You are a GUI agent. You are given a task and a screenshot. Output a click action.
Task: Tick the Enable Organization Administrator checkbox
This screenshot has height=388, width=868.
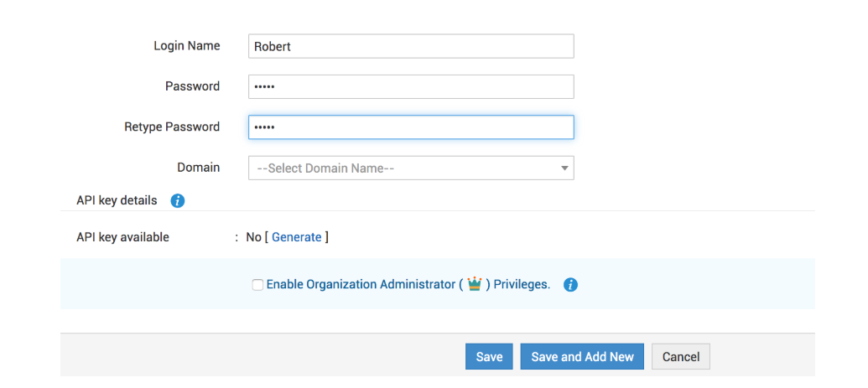click(x=257, y=285)
